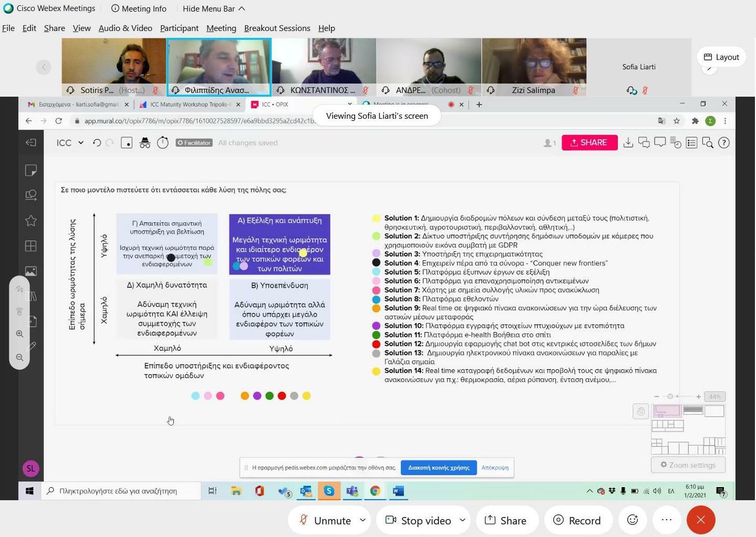Open the Mural help question mark
This screenshot has width=756, height=537.
[x=724, y=142]
